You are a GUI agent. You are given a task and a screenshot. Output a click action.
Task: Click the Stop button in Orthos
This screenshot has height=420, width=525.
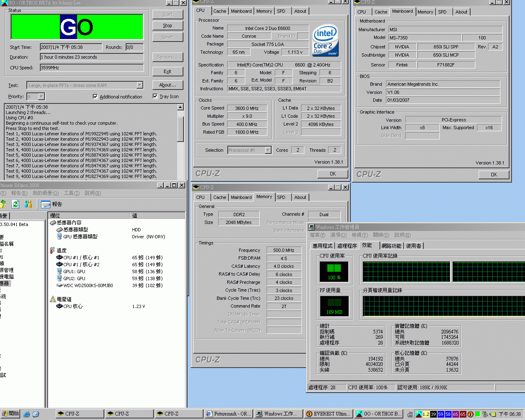[x=167, y=25]
